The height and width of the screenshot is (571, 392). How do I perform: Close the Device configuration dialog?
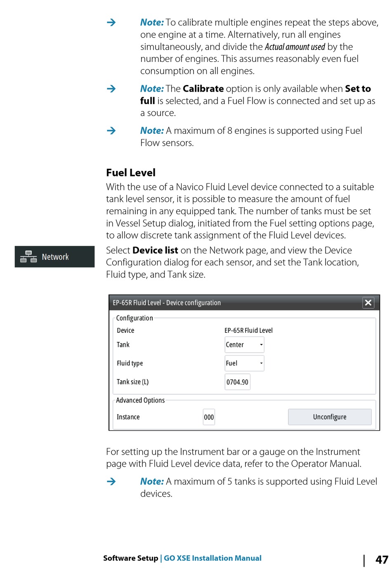coord(368,303)
